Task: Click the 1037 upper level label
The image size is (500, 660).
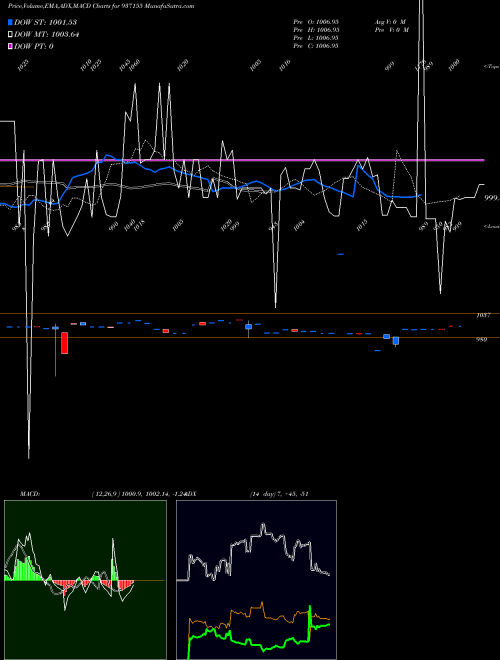Action: 482,315
